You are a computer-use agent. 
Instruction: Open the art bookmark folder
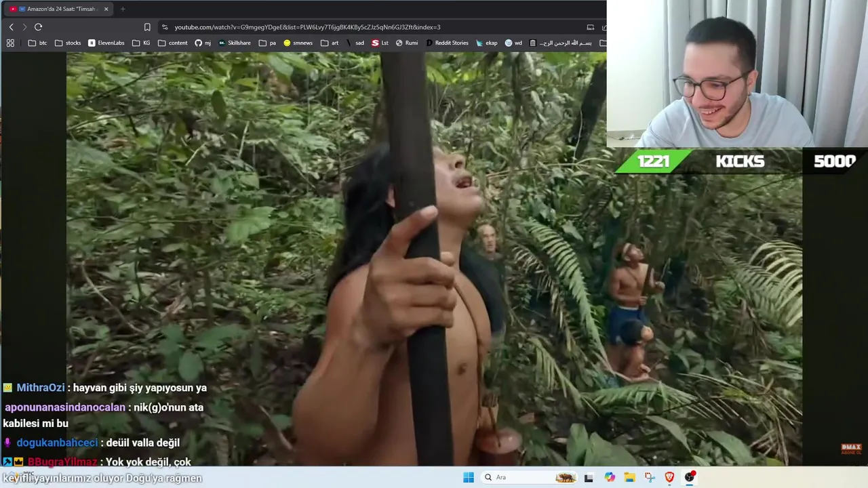(330, 43)
